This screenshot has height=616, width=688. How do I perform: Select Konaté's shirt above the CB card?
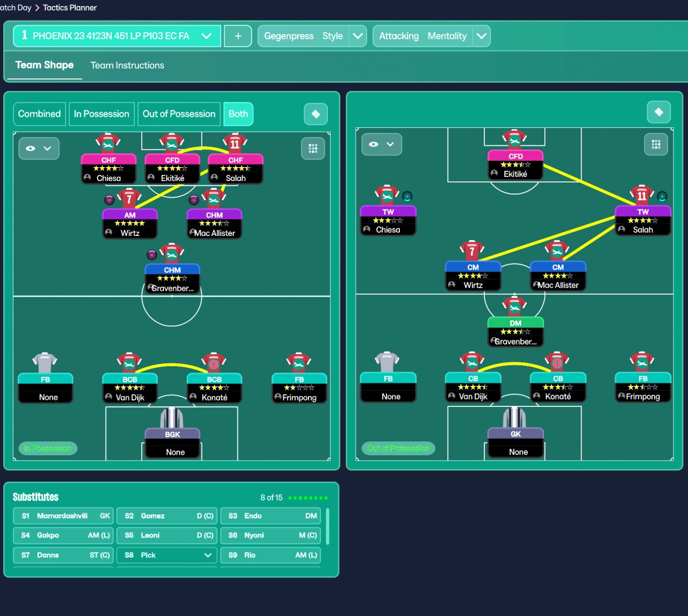click(557, 362)
